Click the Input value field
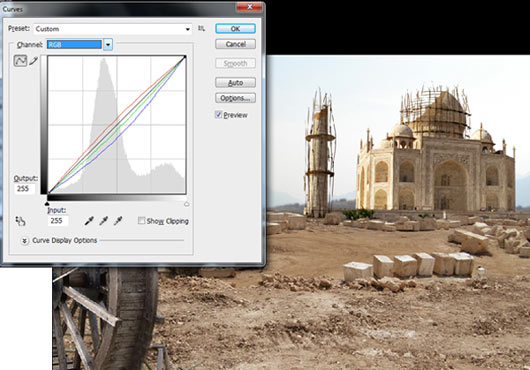 [x=58, y=221]
